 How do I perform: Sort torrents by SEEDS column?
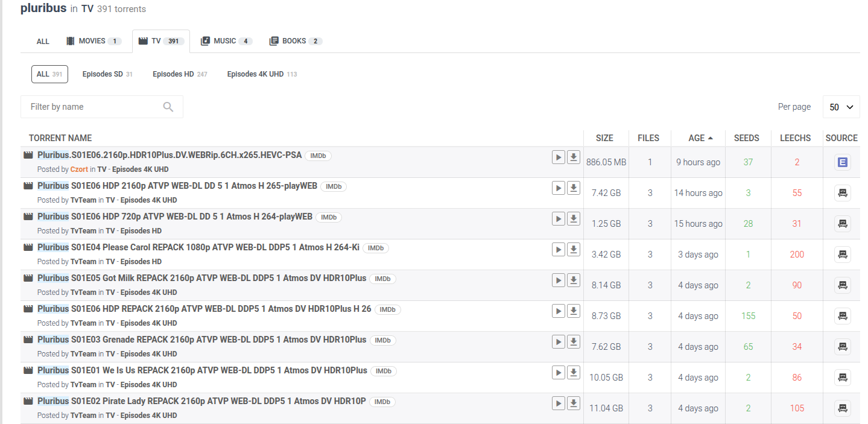pyautogui.click(x=747, y=138)
